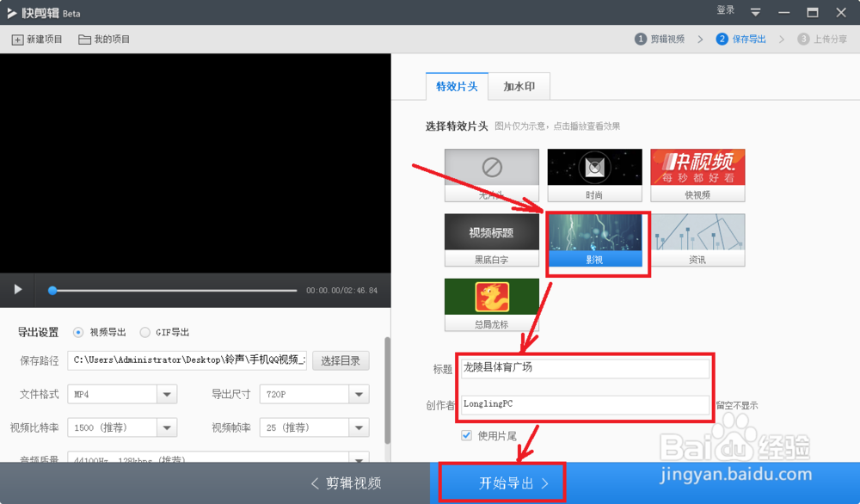Open 文件格式 MP4 dropdown

[x=122, y=394]
